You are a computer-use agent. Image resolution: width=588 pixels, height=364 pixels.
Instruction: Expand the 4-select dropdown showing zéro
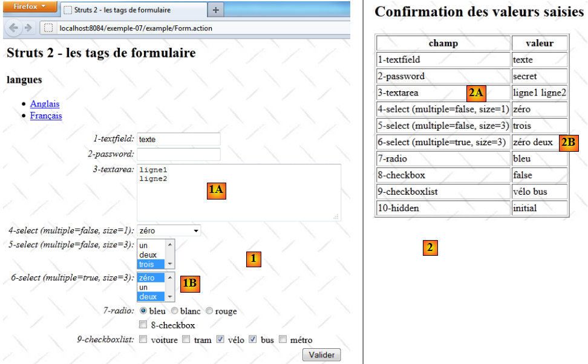coord(169,230)
